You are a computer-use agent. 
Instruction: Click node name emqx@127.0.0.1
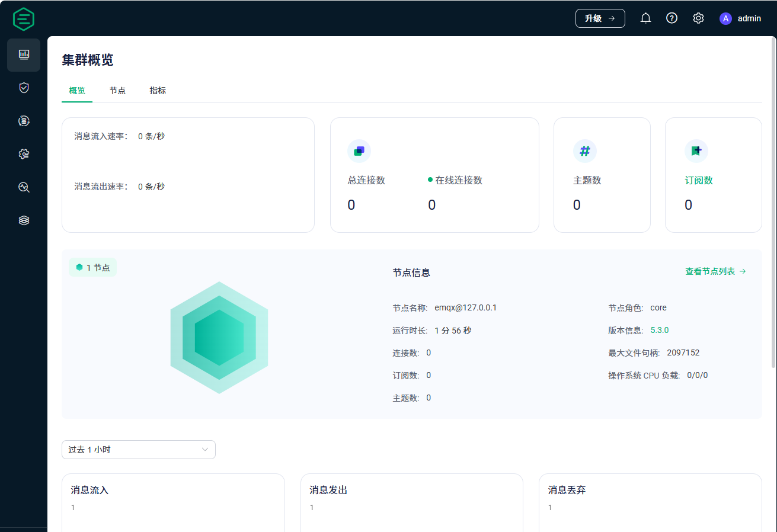pos(466,307)
